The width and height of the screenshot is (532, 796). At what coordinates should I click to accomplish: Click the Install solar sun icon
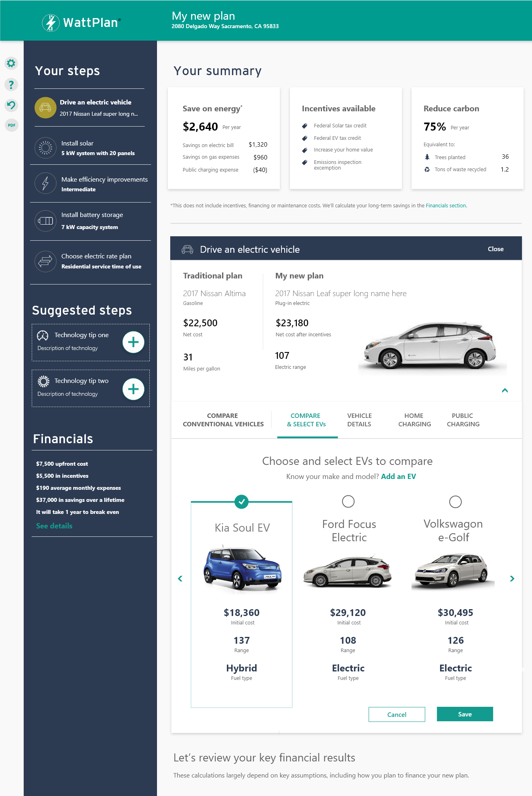[45, 148]
